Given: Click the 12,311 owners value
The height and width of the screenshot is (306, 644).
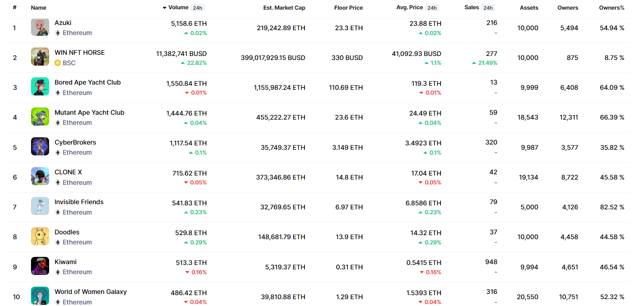Looking at the screenshot, I should (x=569, y=117).
